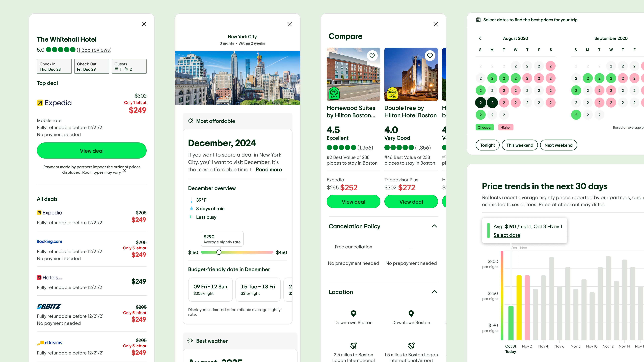The height and width of the screenshot is (362, 644).
Task: Open the Check In date field
Action: coord(54,67)
